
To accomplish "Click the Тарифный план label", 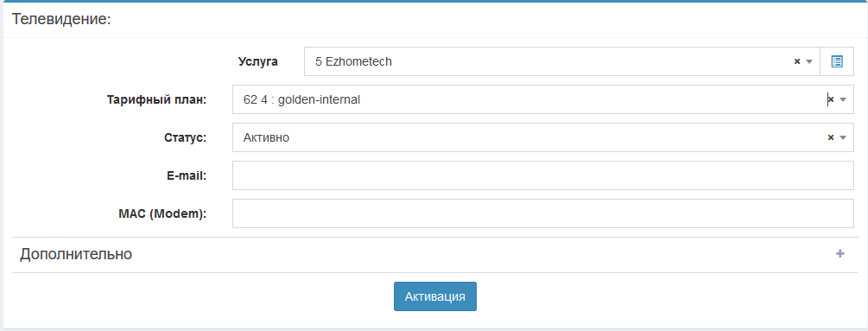I will pyautogui.click(x=156, y=99).
